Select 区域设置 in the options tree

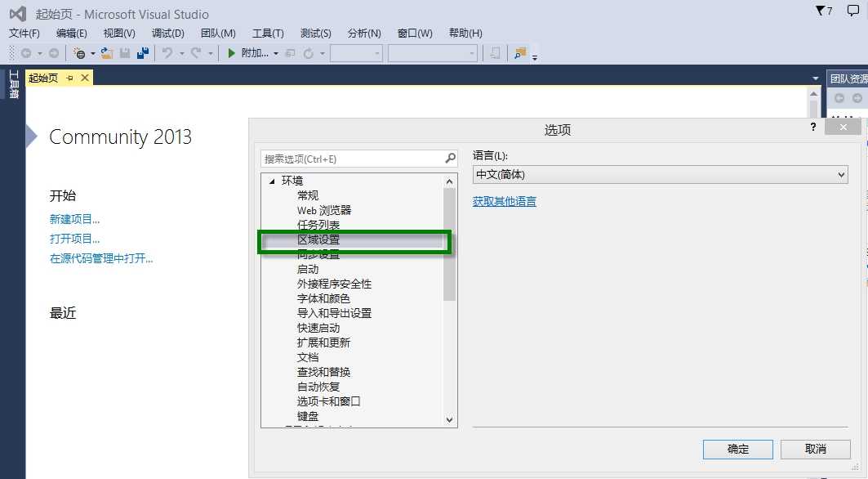pyautogui.click(x=318, y=239)
